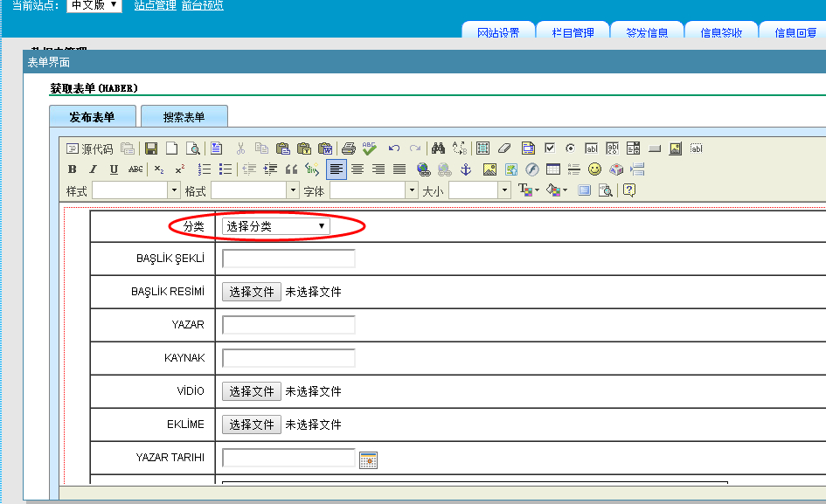The image size is (826, 504).
Task: Open the text color picker
Action: pyautogui.click(x=528, y=190)
